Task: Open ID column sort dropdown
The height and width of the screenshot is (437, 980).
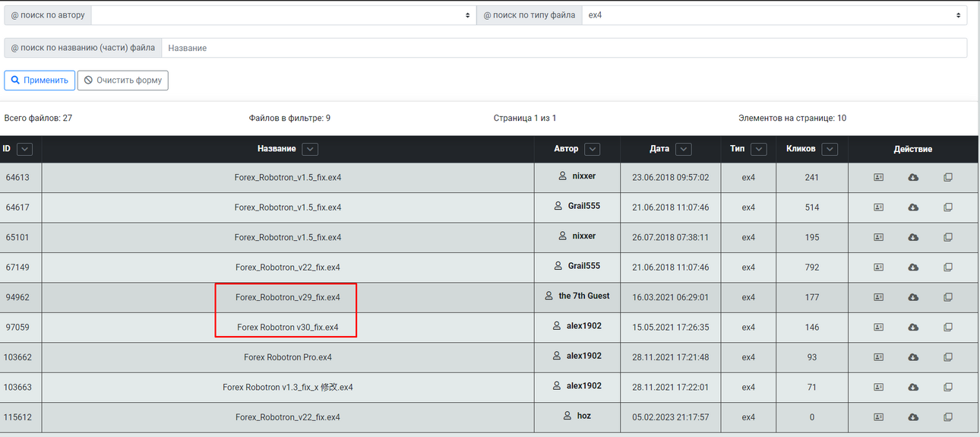Action: pos(24,149)
